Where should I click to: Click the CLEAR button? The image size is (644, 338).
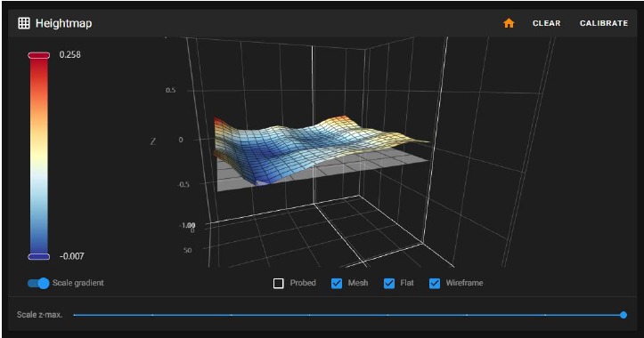coord(546,23)
